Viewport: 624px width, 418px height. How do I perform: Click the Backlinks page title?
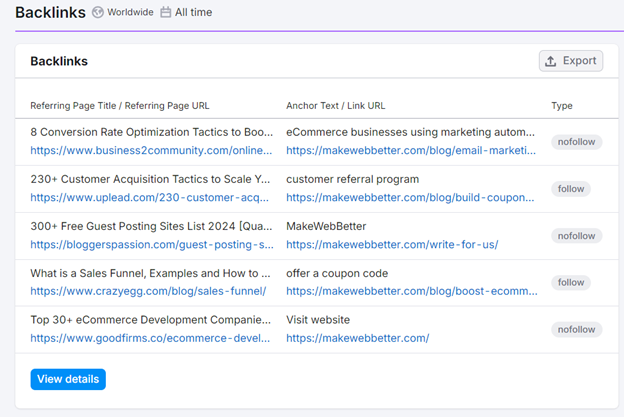pos(51,12)
